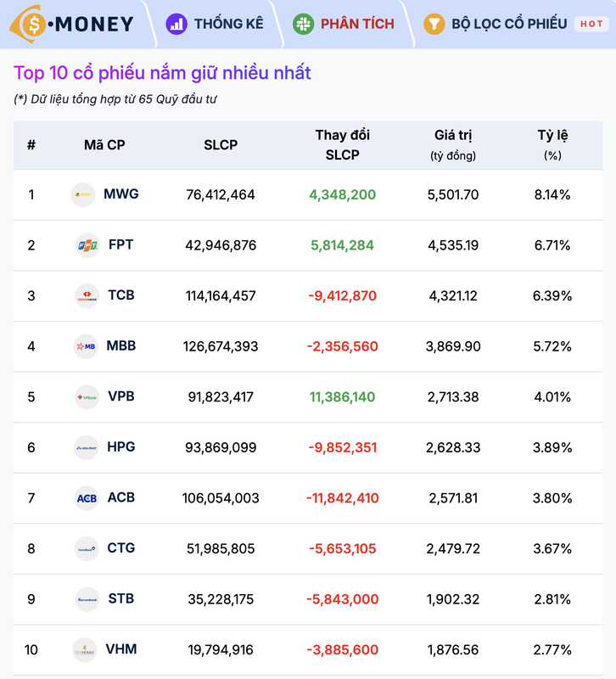The height and width of the screenshot is (679, 616).
Task: Select VHM value 1,876.56
Action: point(453,650)
